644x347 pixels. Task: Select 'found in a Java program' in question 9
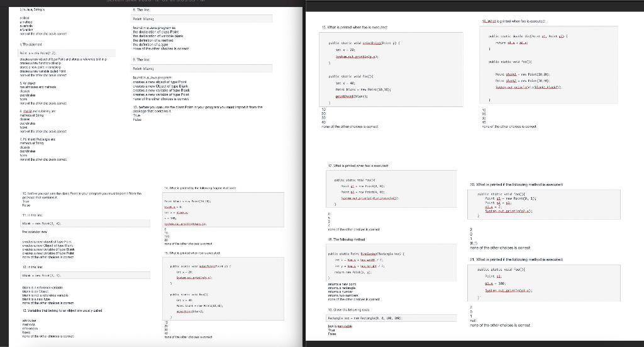(x=152, y=77)
